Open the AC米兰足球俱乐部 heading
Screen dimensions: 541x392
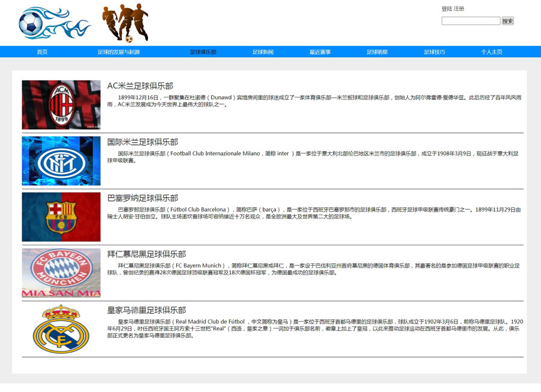point(140,86)
